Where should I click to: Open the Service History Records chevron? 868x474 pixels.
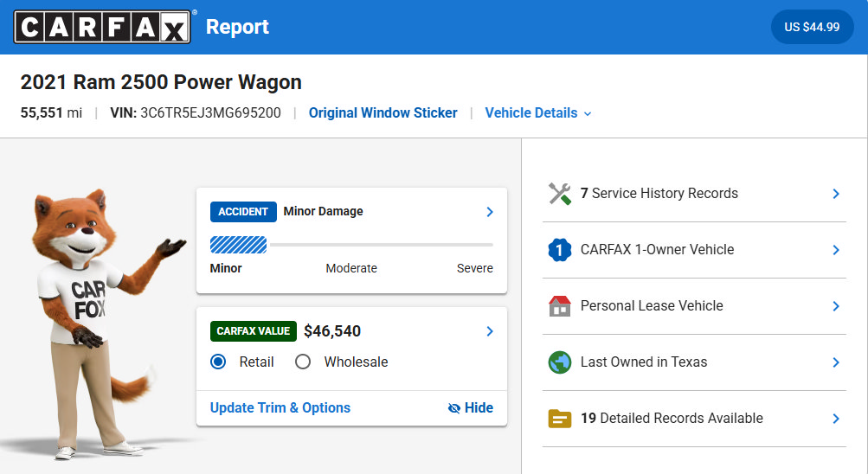coord(836,194)
